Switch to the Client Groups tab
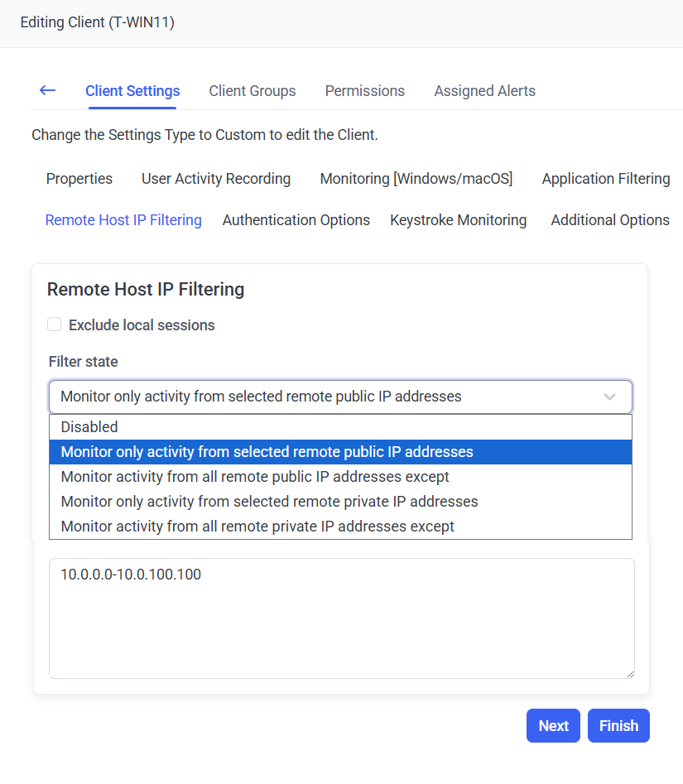The width and height of the screenshot is (683, 784). (252, 91)
